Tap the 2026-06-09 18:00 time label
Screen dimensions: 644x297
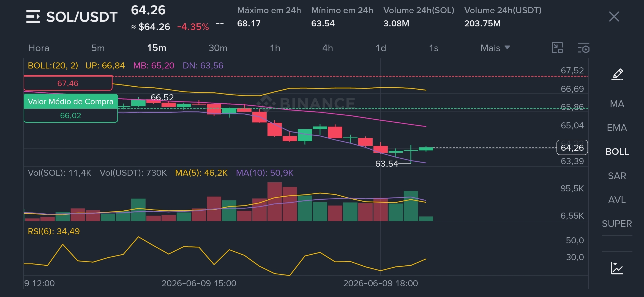[381, 283]
